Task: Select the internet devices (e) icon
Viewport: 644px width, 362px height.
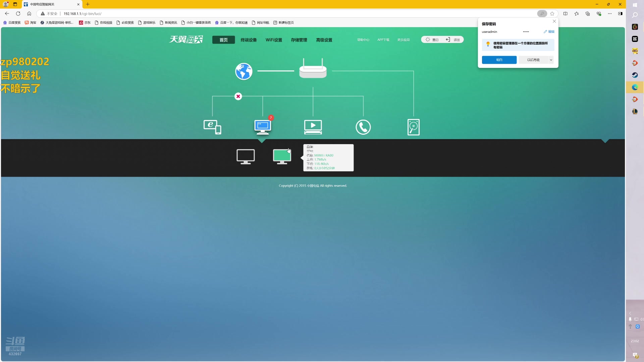Action: pos(212,127)
